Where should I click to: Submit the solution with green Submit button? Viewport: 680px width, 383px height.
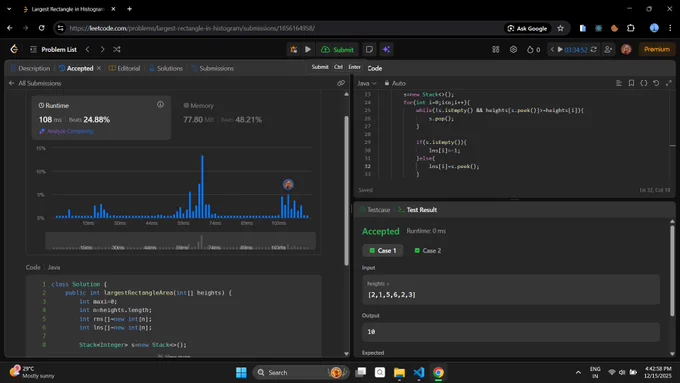337,49
